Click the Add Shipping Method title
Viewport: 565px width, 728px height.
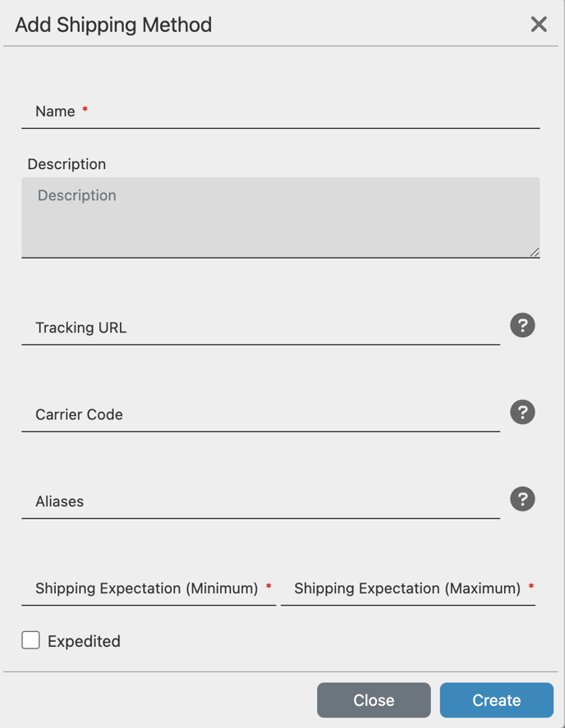coord(113,25)
